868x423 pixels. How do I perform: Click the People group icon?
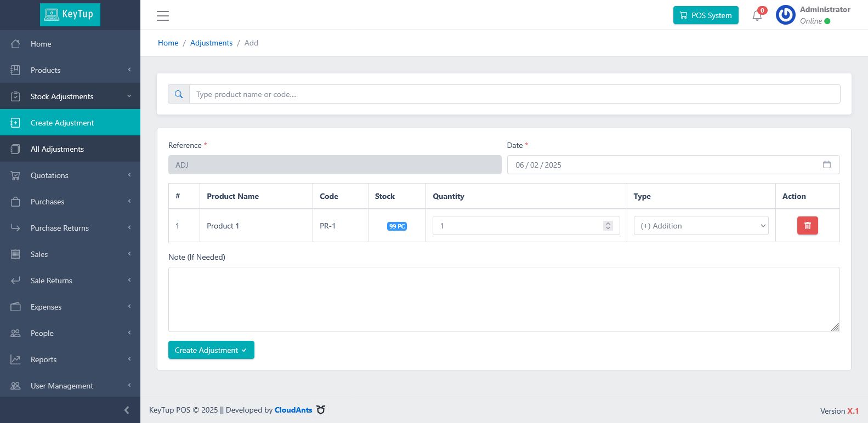tap(15, 333)
